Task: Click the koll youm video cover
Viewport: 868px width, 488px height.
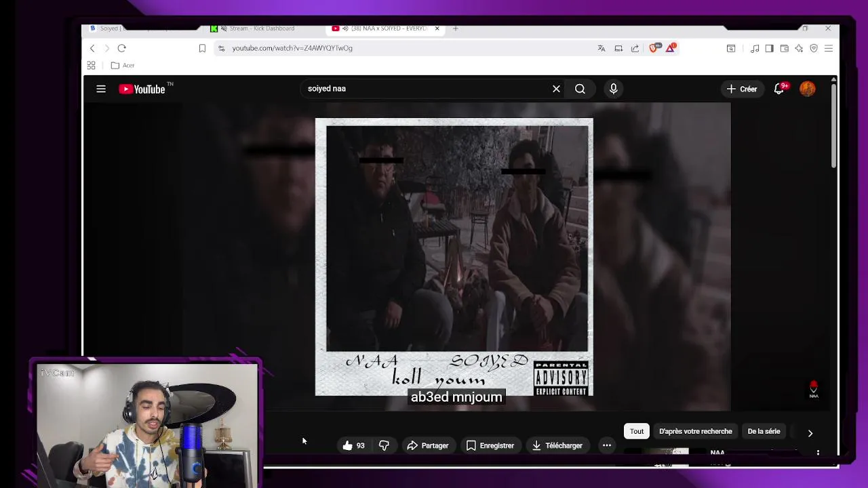Action: pos(454,257)
